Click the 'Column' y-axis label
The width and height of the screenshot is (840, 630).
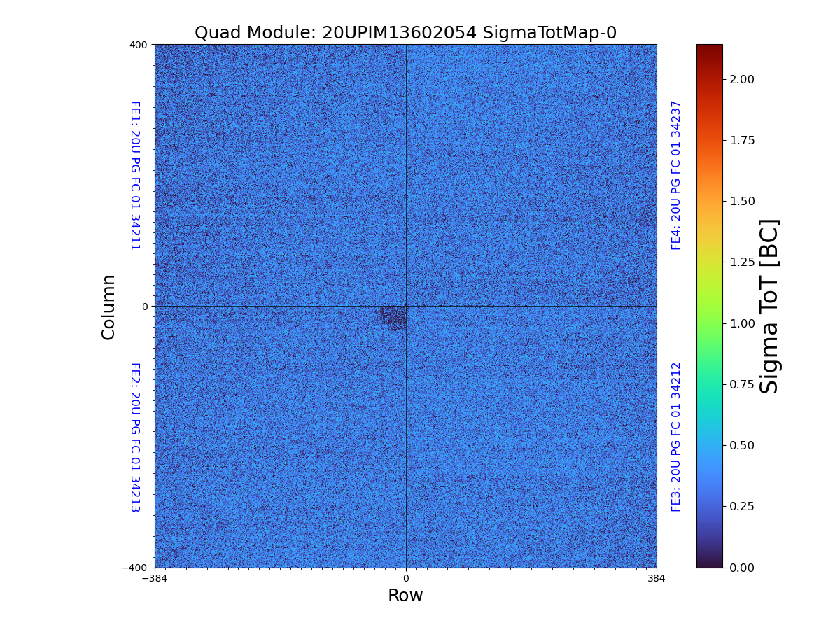pyautogui.click(x=108, y=307)
